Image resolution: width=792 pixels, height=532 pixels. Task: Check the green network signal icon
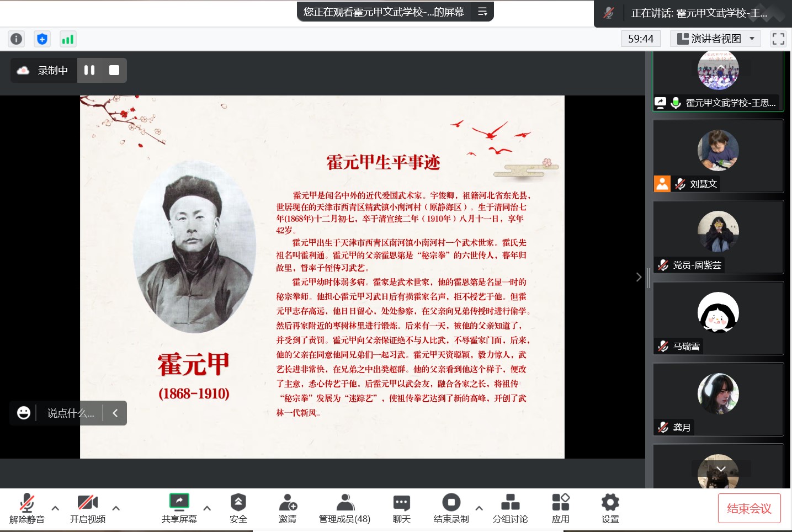pos(67,39)
